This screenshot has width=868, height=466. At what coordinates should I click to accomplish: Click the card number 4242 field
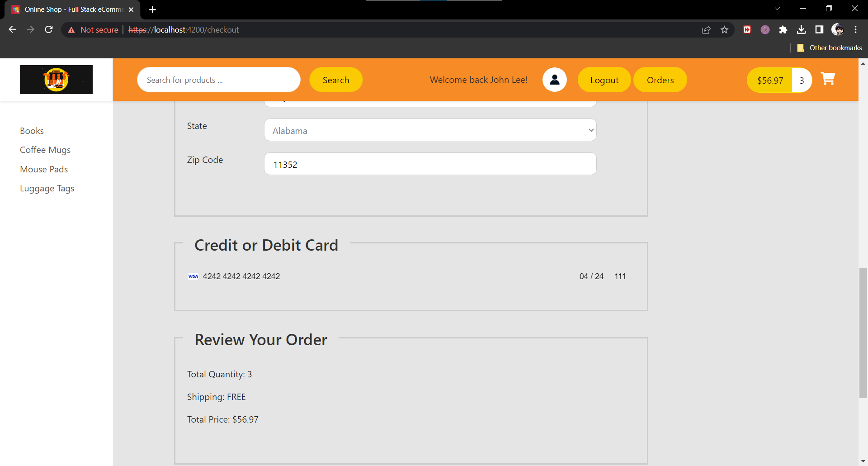tap(241, 276)
